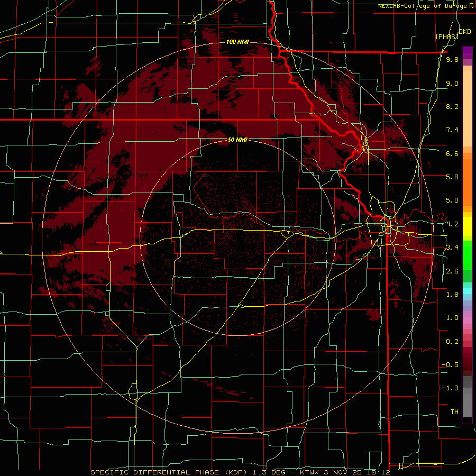Click the 3.4 value on the scale
The width and height of the screenshot is (476, 476).
pos(452,248)
